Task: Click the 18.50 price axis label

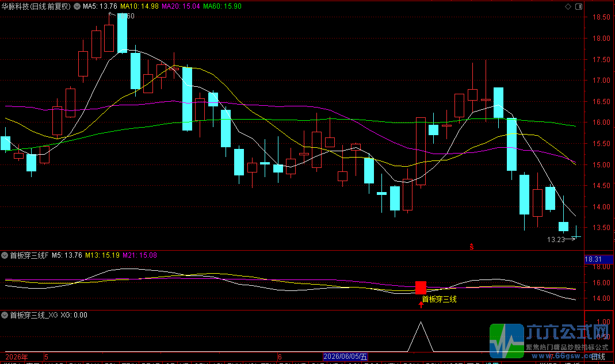Action: tap(601, 17)
